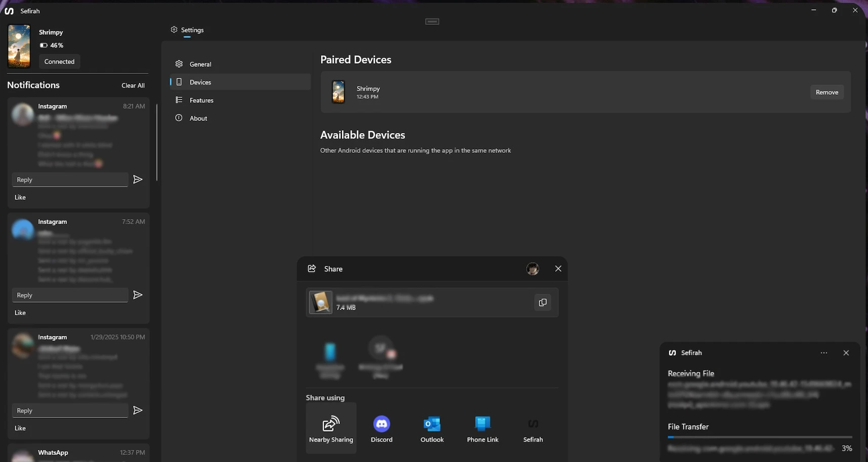Minimize the Sefirah window
The image size is (868, 462).
pos(813,10)
